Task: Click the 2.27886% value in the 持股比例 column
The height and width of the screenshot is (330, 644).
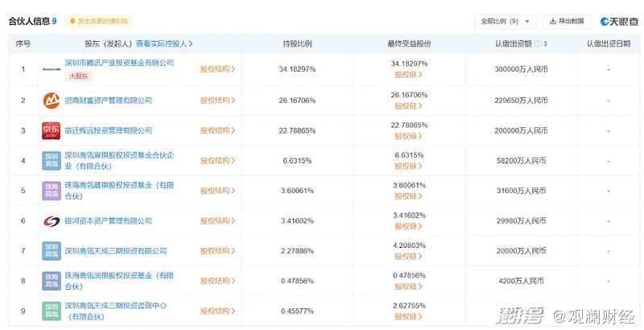Action: [x=297, y=251]
